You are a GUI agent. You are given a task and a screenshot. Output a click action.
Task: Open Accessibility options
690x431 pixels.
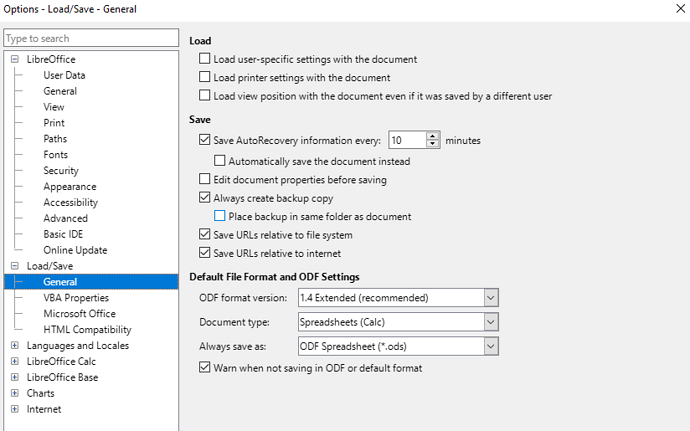point(70,202)
